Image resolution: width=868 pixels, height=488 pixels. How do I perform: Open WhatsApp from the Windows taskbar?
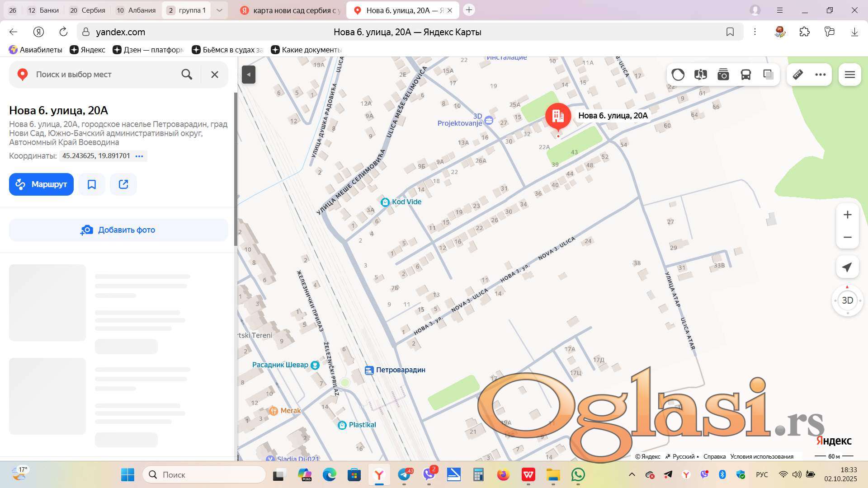(578, 474)
